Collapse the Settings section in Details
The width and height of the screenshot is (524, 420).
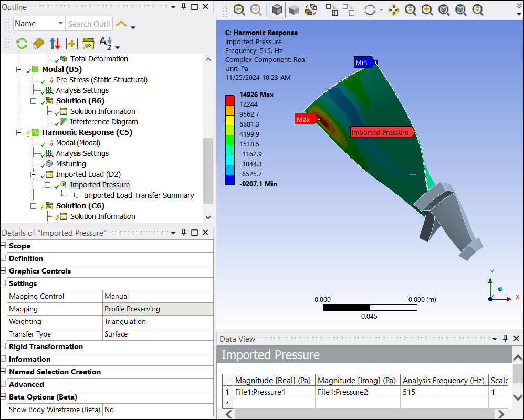coord(4,283)
